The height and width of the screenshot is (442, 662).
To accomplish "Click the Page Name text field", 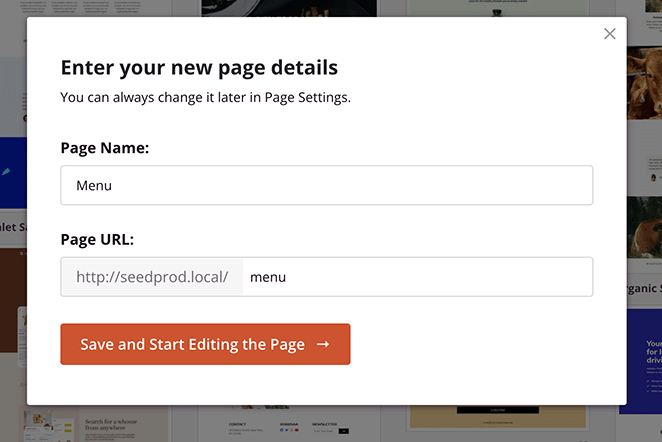I will (x=326, y=185).
